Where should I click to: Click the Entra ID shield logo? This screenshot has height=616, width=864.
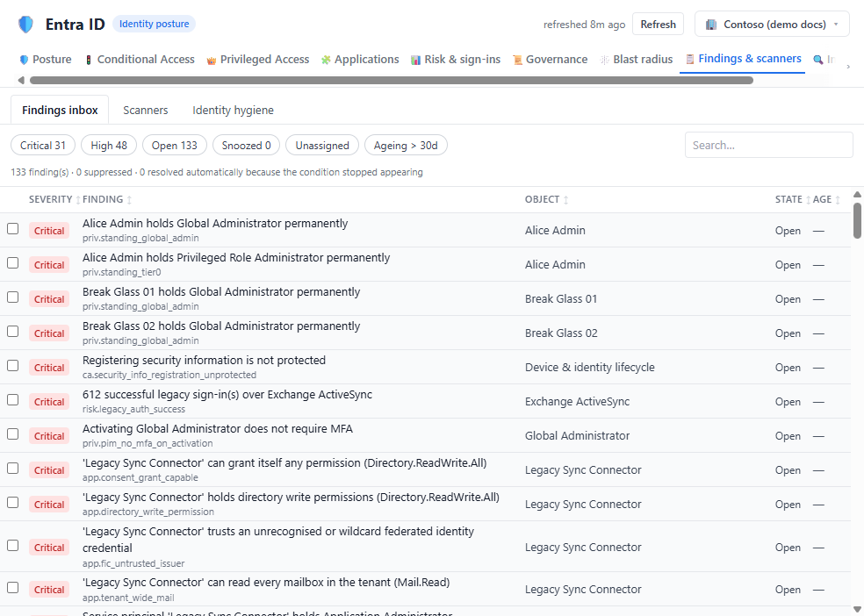25,25
